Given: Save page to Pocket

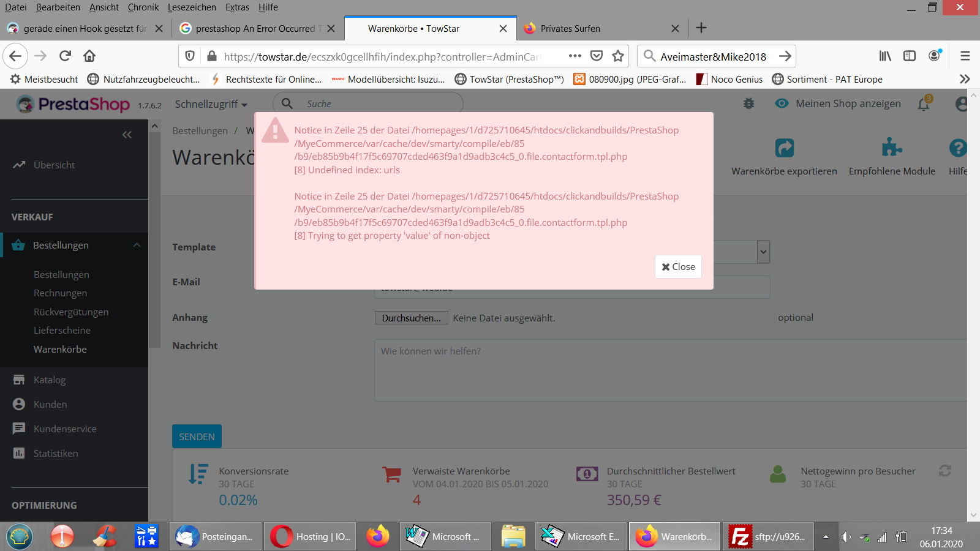Looking at the screenshot, I should tap(597, 56).
